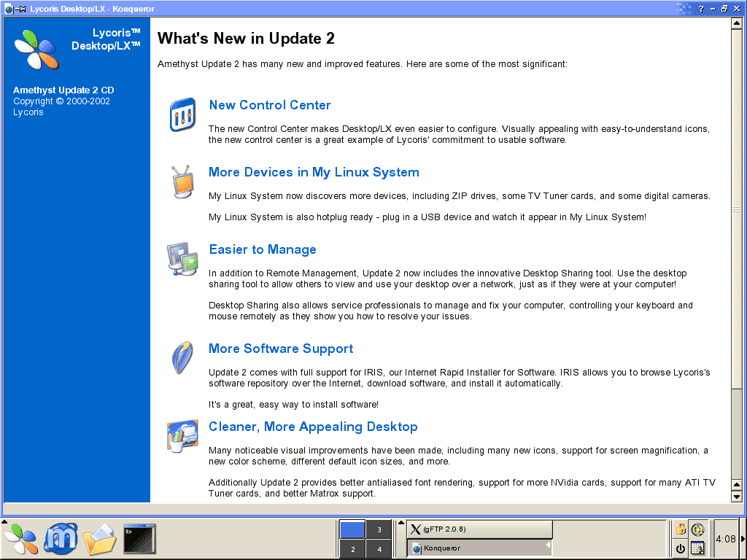Click the More Software Support icon
Image resolution: width=747 pixels, height=560 pixels.
181,357
